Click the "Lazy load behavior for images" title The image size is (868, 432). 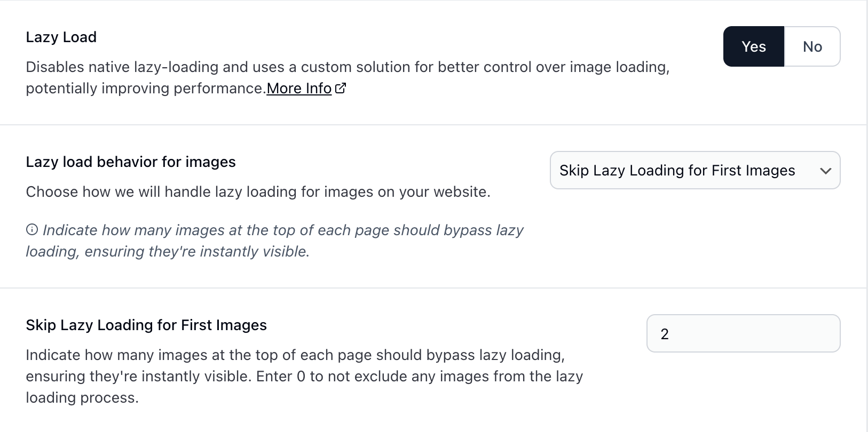131,162
